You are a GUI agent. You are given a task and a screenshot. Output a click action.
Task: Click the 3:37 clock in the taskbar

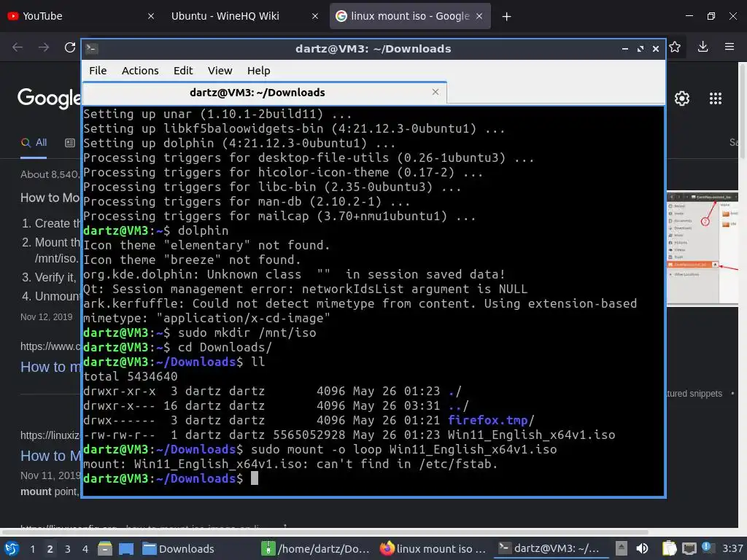point(732,548)
